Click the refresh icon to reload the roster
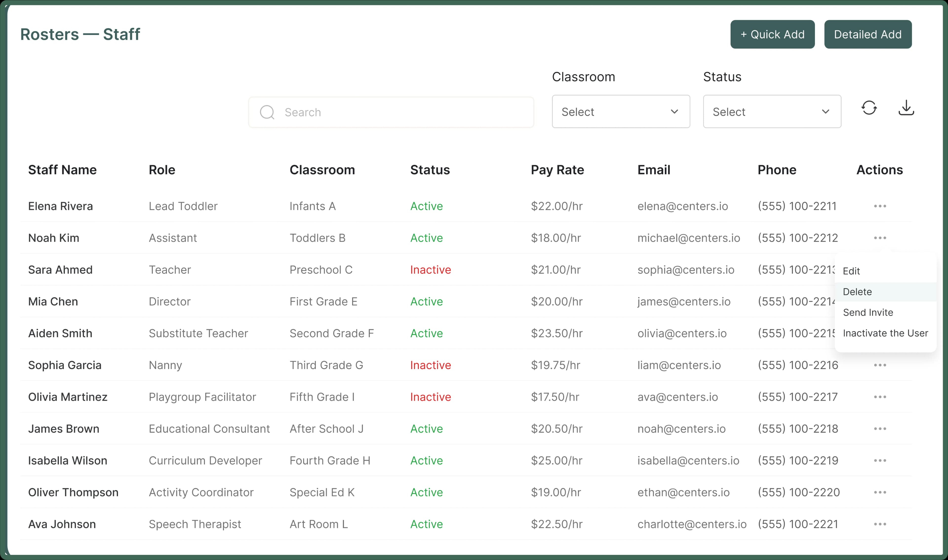The height and width of the screenshot is (560, 948). tap(869, 108)
